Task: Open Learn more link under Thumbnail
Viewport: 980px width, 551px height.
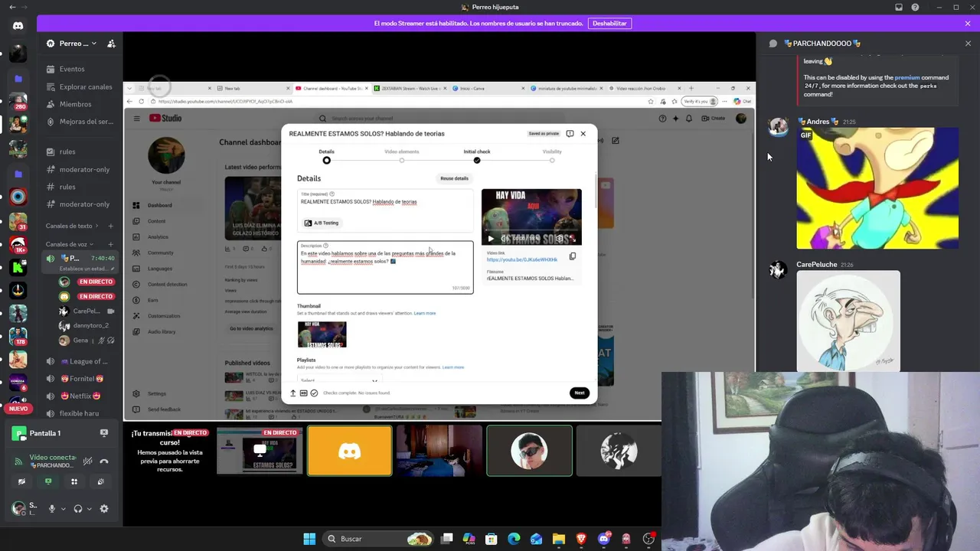Action: pyautogui.click(x=425, y=313)
